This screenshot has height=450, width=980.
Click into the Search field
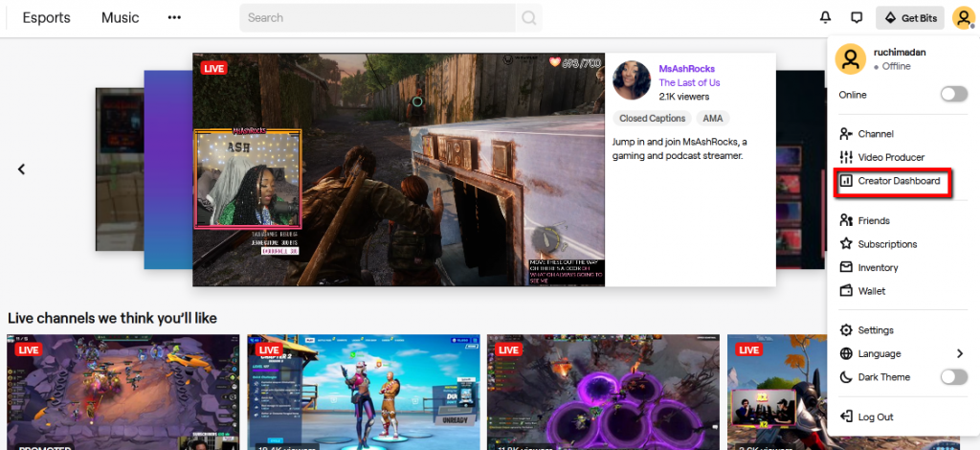[378, 17]
